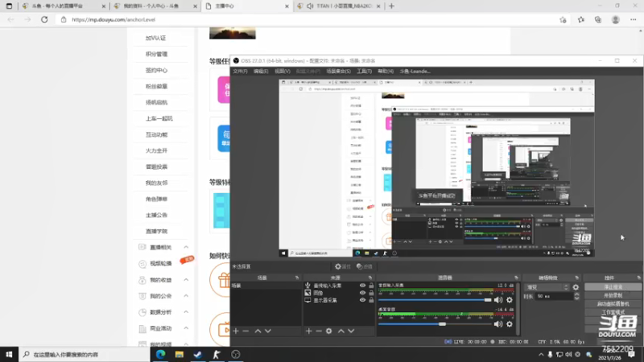Collapse the 我的收益 sidebar section
644x362 pixels.
186,280
